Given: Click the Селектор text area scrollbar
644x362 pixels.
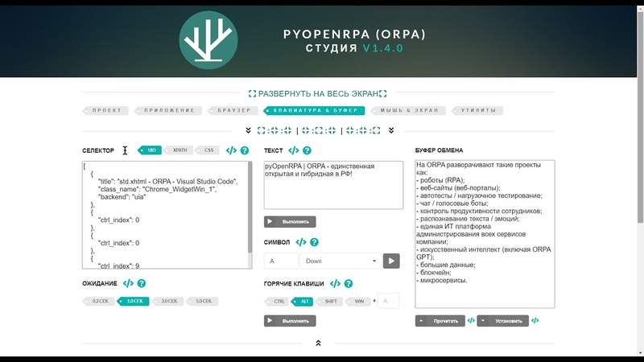Looking at the screenshot, I should tap(250, 208).
